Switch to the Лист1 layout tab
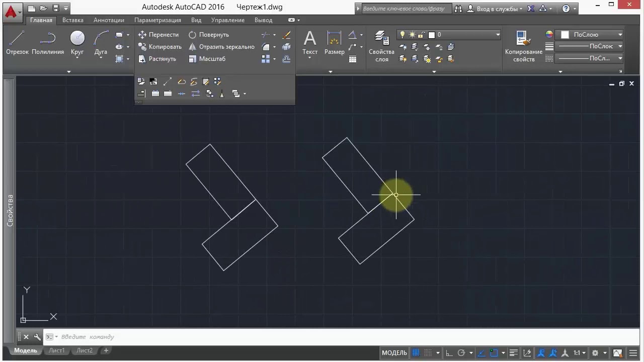Screen dimensions: 644x362 pos(57,350)
